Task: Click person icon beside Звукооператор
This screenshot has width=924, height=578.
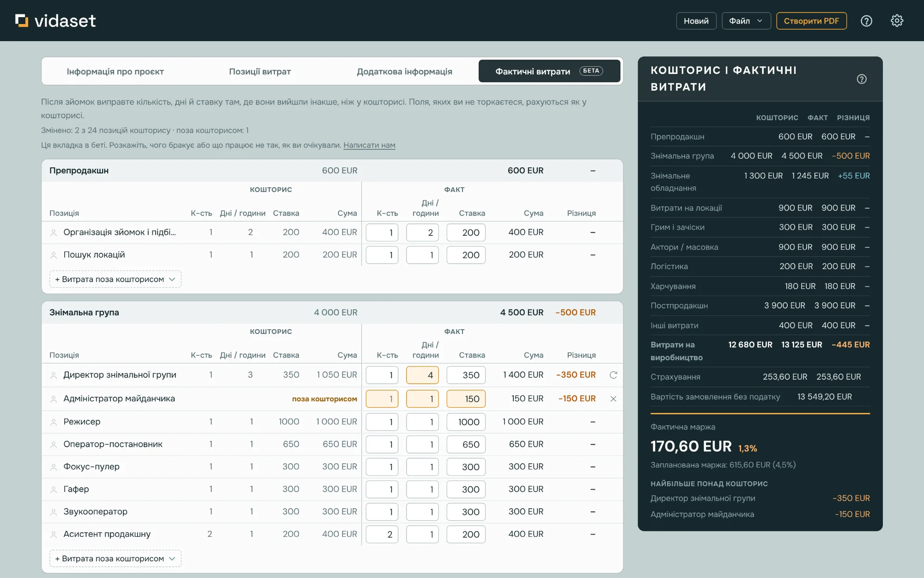Action: (54, 512)
